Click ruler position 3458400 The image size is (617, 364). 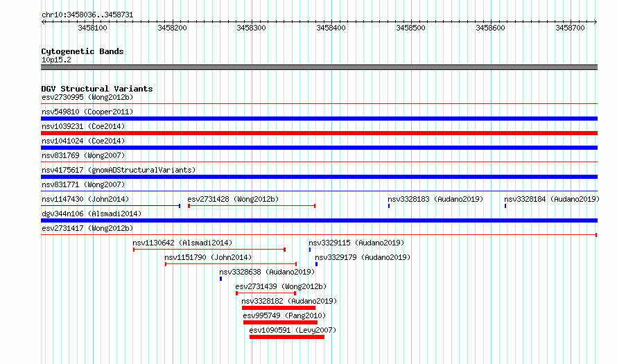coord(331,28)
